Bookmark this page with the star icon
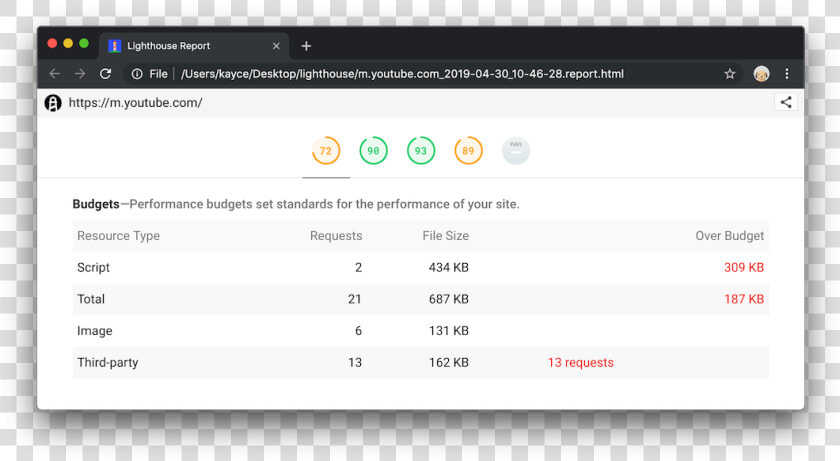Viewport: 840px width, 461px height. click(730, 74)
